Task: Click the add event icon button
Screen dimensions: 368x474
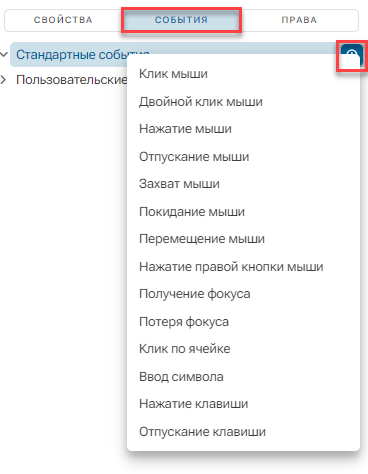Action: coord(352,55)
